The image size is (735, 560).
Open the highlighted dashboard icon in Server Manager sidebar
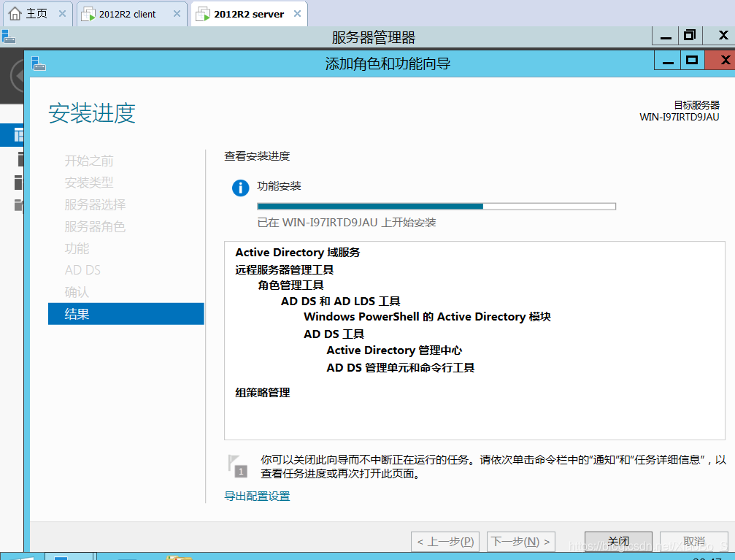tap(18, 135)
